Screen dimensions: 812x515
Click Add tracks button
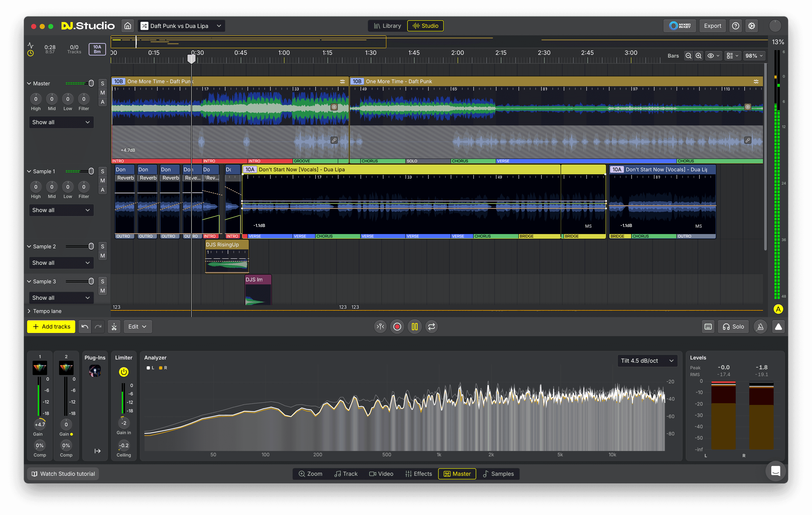[51, 326]
